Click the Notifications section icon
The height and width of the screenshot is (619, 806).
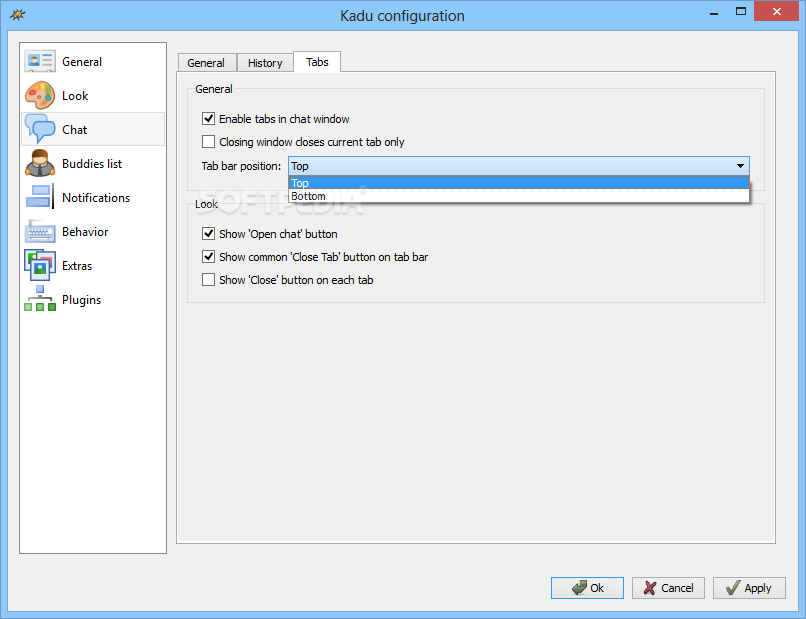tap(40, 197)
